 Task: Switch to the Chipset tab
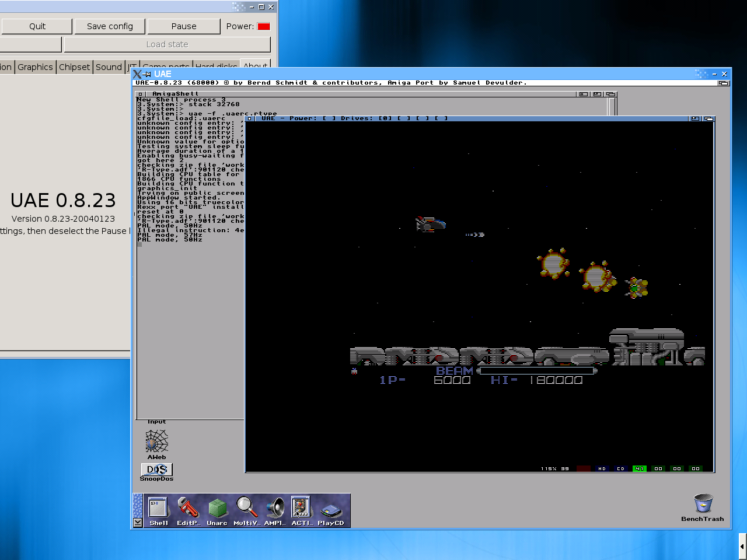pos(75,67)
